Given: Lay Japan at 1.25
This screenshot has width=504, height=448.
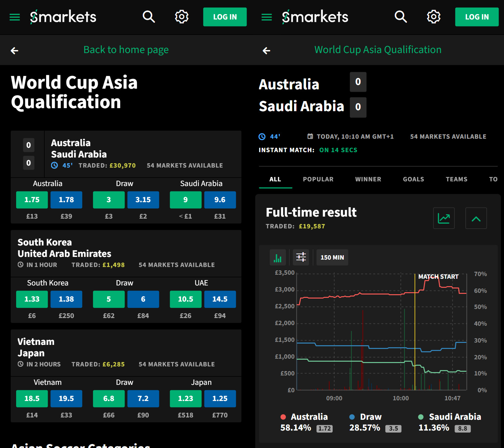Looking at the screenshot, I should (220, 399).
